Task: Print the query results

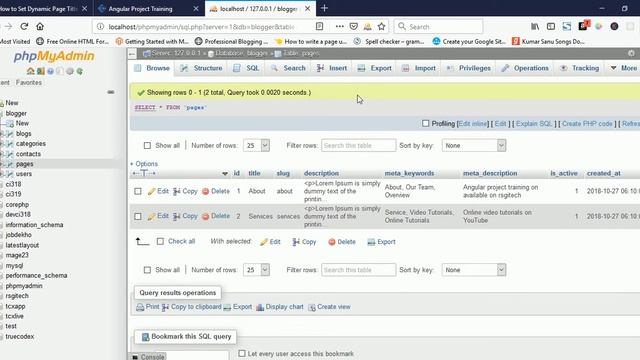Action: [x=148, y=307]
